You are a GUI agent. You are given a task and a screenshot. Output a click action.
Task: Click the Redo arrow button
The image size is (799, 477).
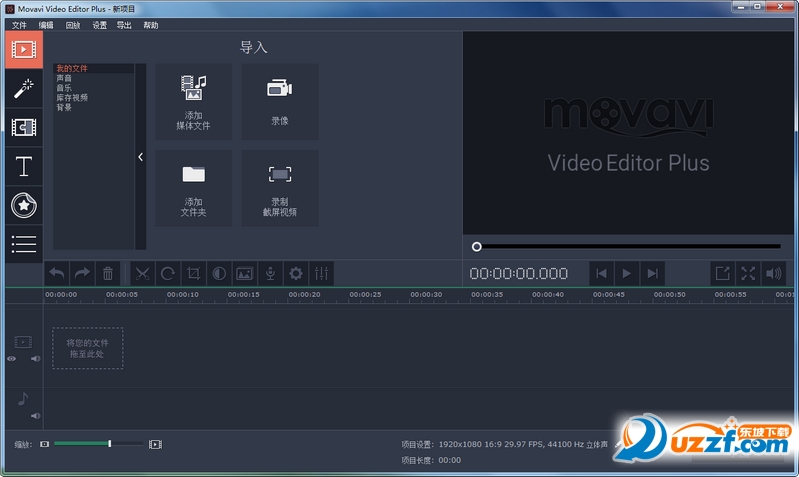(x=82, y=274)
